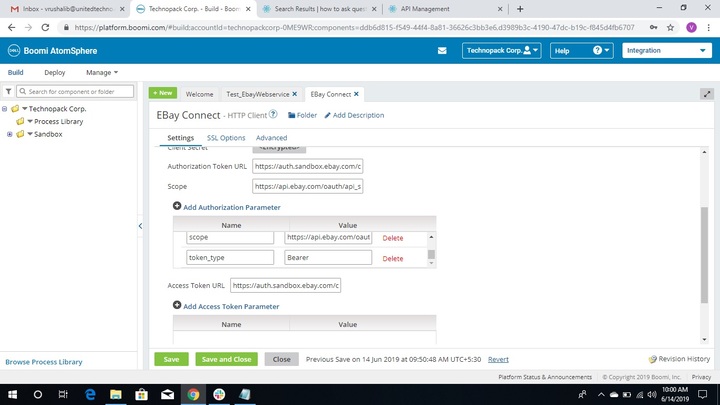Click the Access Token URL input field
Screen dimensions: 720x405
(285, 285)
